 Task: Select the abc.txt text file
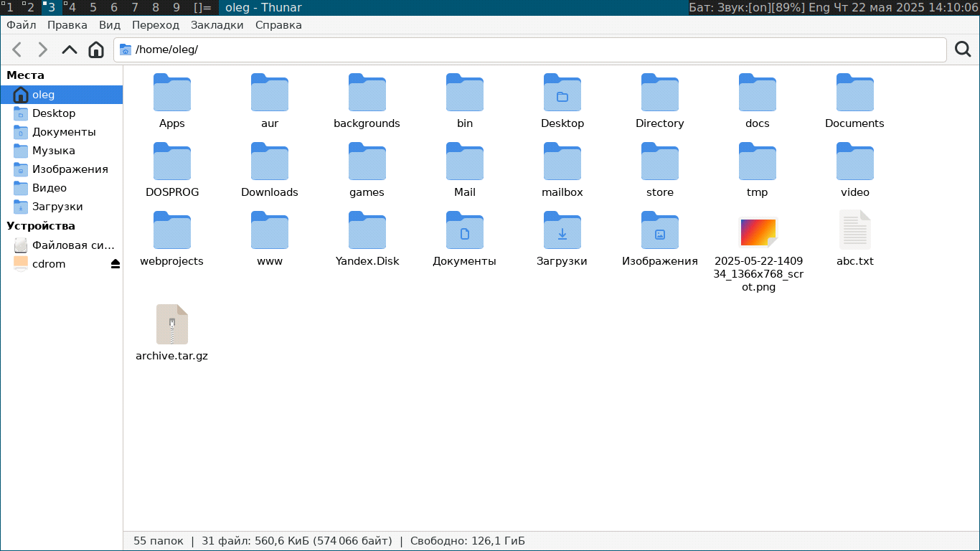855,230
